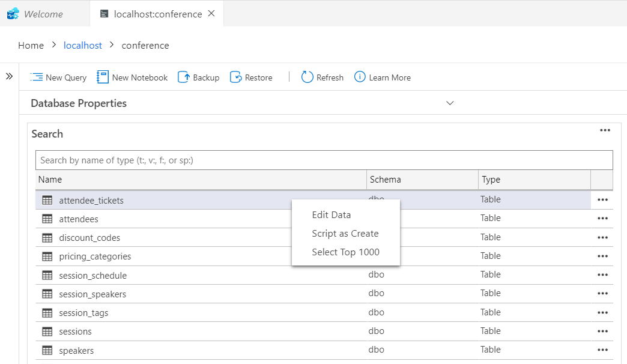Click the Welcome tab's Azure Data Studio icon
The image size is (627, 364).
pos(13,14)
